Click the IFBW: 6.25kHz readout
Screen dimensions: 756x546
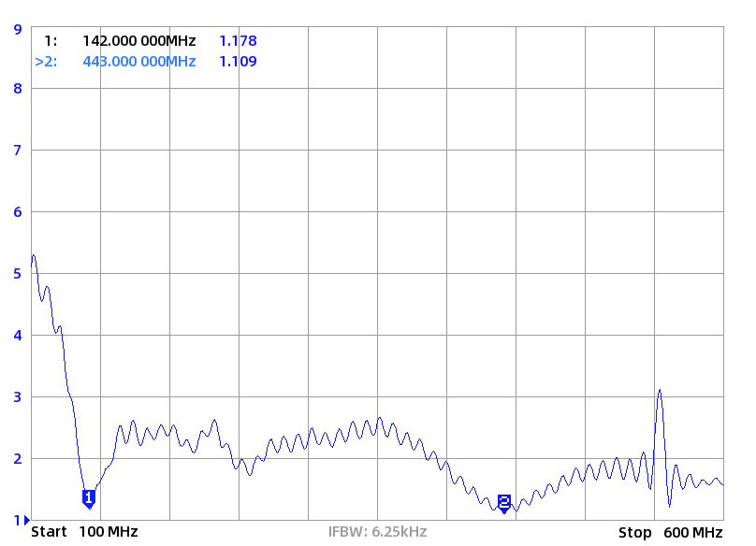tap(377, 532)
